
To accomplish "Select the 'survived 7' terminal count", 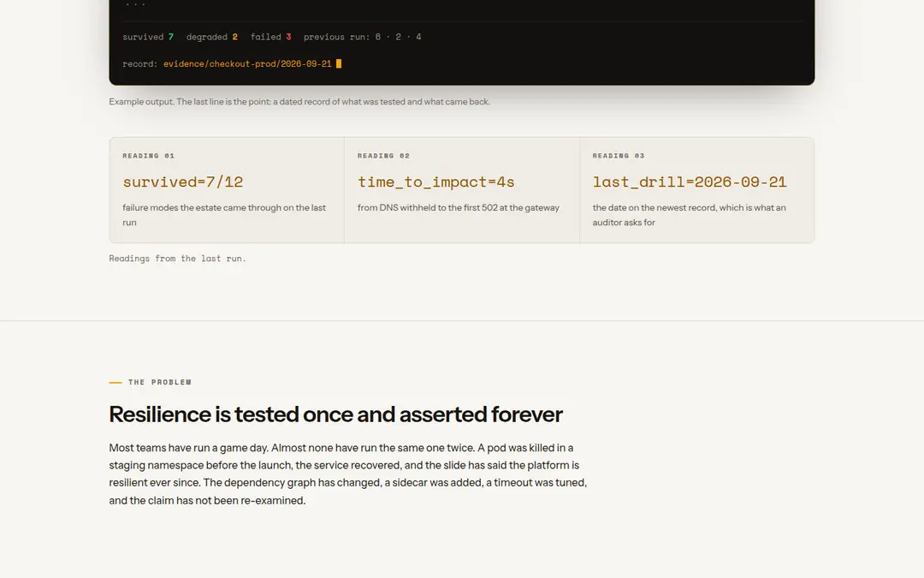I will point(148,37).
